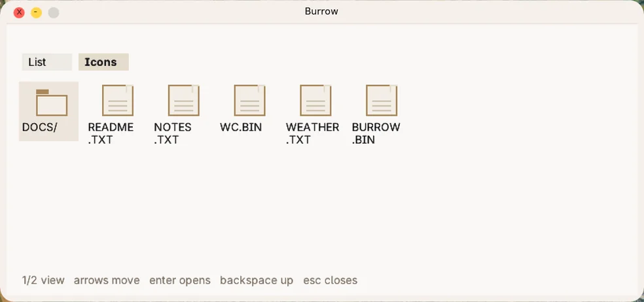Minimize the Burrow window
This screenshot has height=302, width=644.
(36, 12)
